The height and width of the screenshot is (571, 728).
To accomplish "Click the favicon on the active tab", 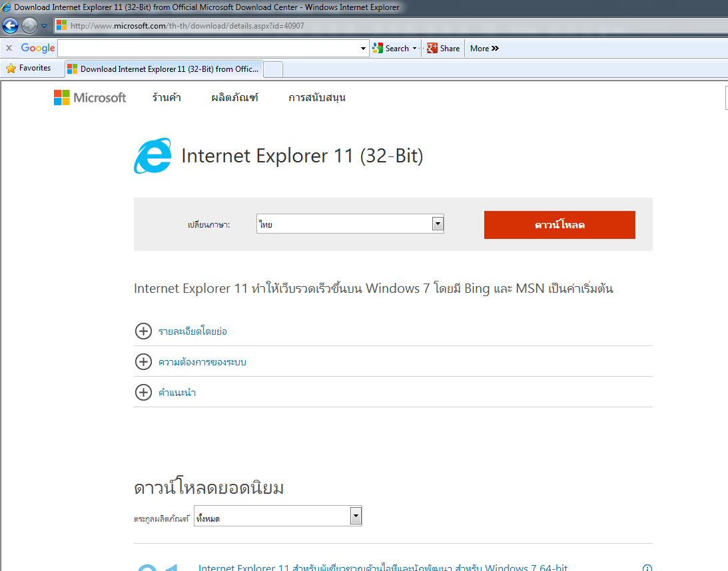I will tap(73, 69).
